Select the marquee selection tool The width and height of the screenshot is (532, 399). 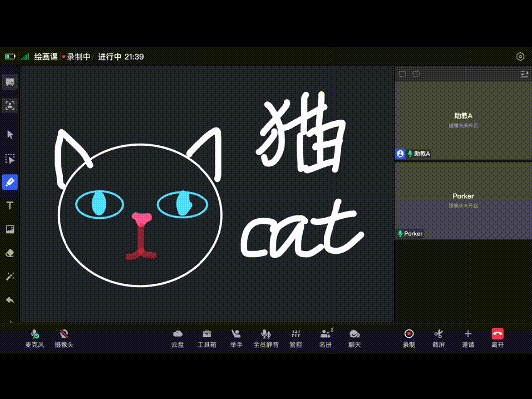click(10, 159)
